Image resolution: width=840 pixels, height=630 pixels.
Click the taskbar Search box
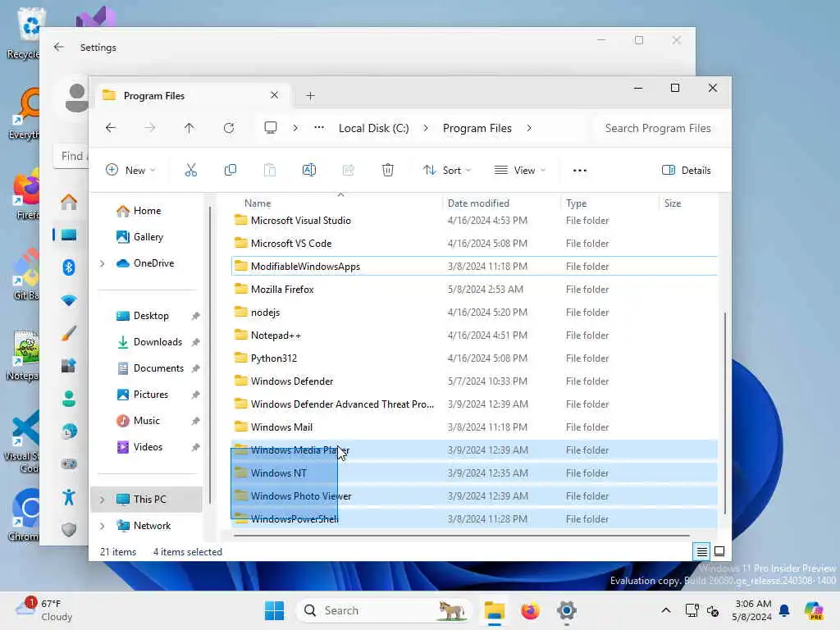click(x=383, y=610)
